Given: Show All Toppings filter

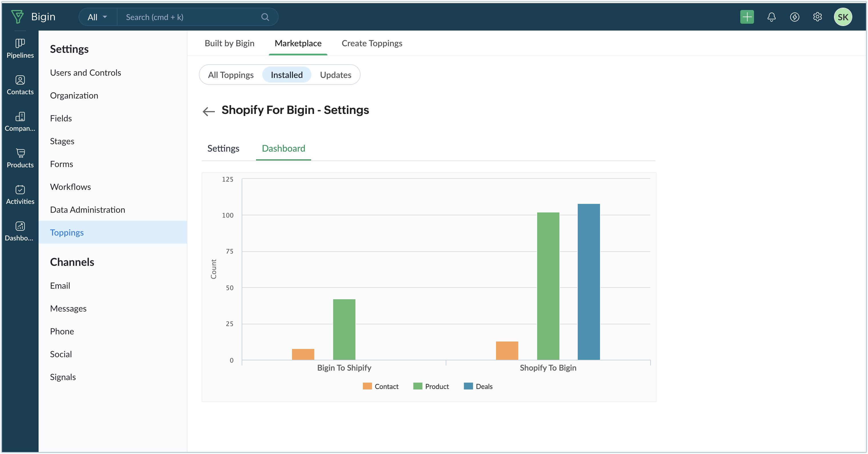Looking at the screenshot, I should (x=231, y=75).
